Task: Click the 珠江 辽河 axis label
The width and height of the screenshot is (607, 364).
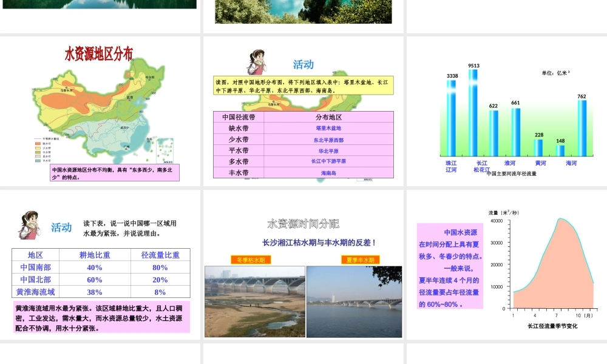Action: point(451,166)
